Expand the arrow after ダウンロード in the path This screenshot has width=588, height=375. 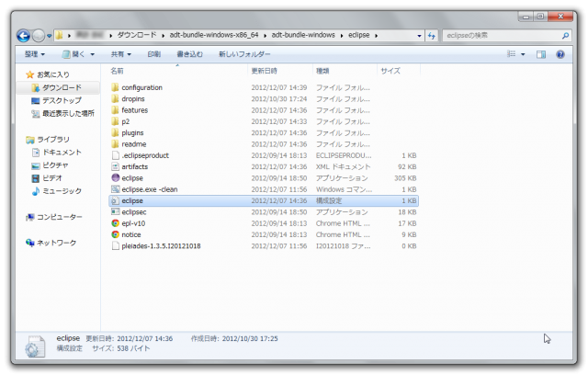pos(163,36)
